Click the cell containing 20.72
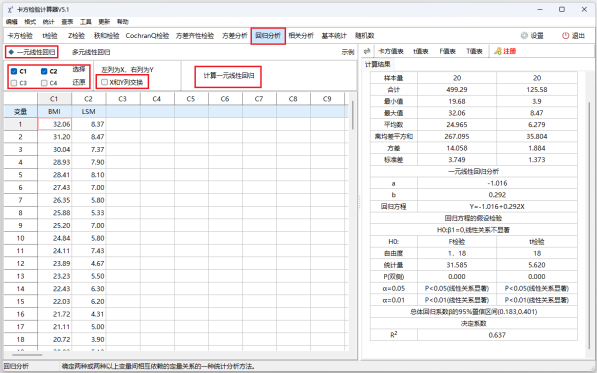This screenshot has width=597, height=373. [54, 339]
